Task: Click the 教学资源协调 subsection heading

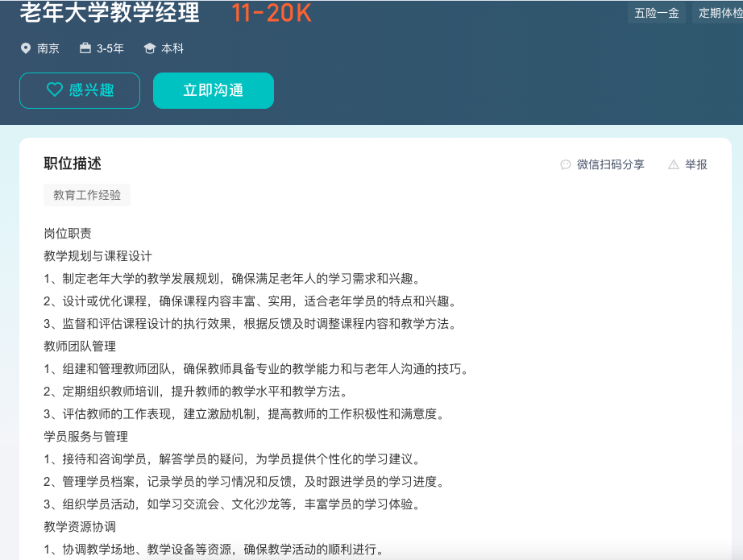Action: (x=80, y=527)
